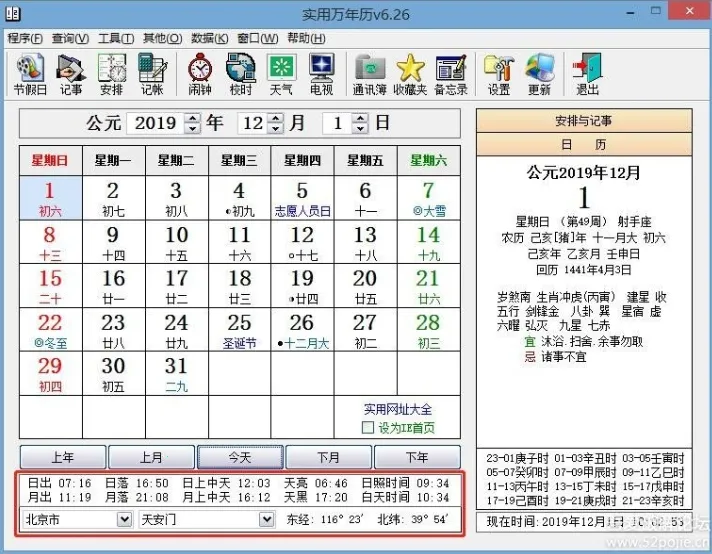Increase the day with up arrow
The image size is (712, 554).
pyautogui.click(x=361, y=118)
